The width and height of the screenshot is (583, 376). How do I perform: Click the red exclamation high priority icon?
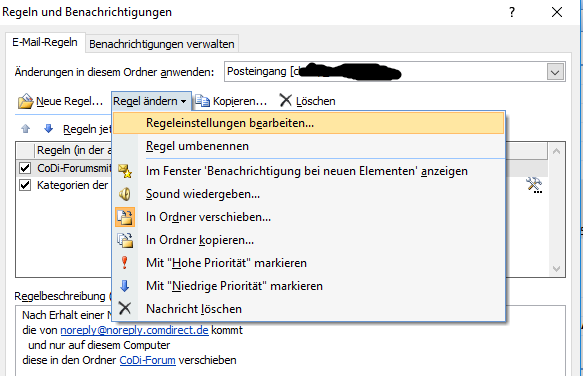point(125,263)
